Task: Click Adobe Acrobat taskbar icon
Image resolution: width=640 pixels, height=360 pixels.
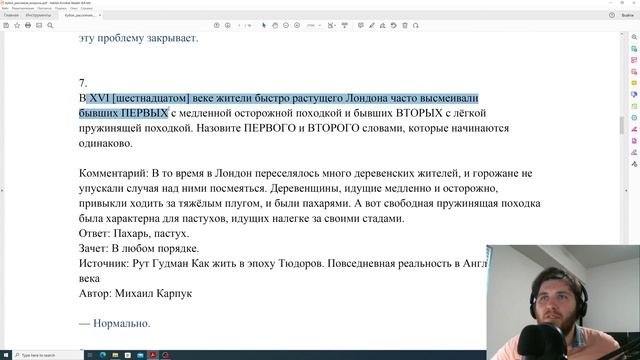Action: click(153, 355)
